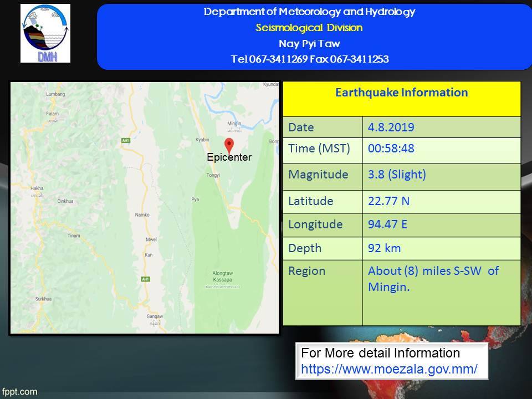Click Mingin town label on the map
This screenshot has width=532, height=399.
(234, 124)
